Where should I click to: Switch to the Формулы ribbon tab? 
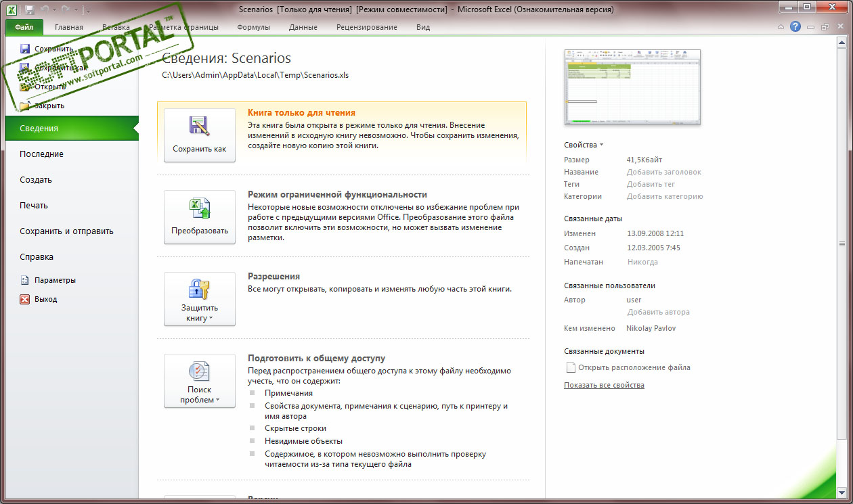pyautogui.click(x=253, y=27)
